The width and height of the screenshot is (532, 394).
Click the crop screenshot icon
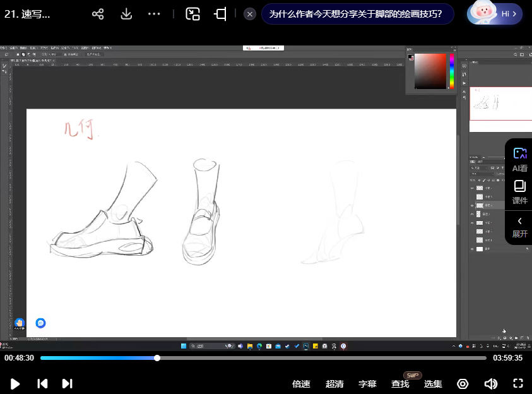220,14
